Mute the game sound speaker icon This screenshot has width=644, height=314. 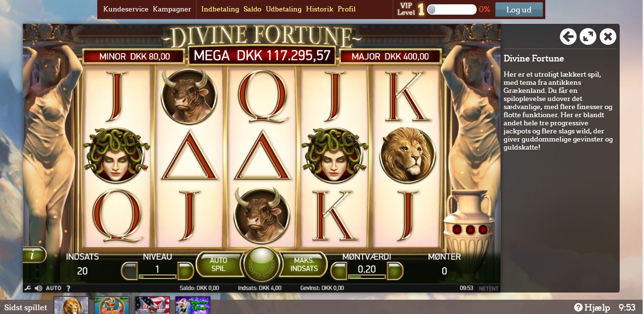pos(39,288)
